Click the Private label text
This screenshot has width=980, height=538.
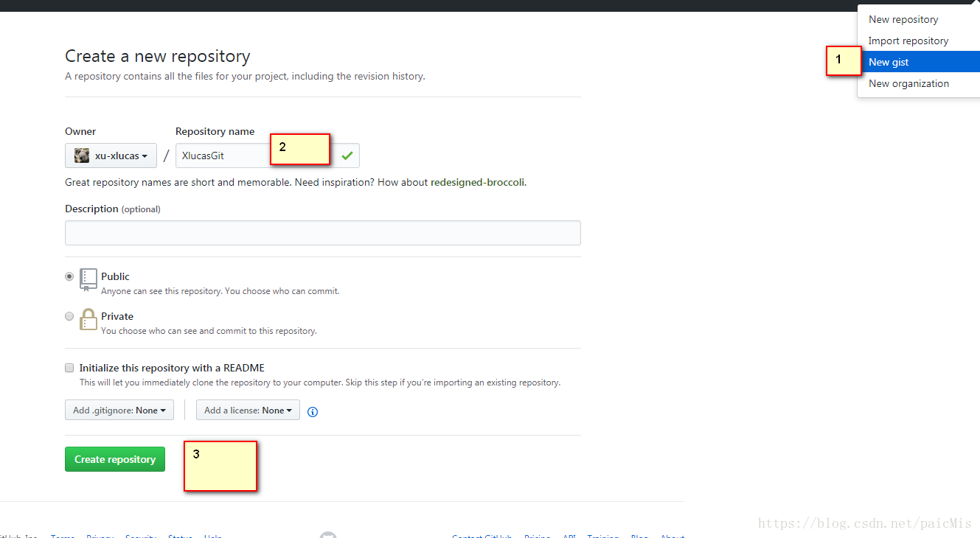pyautogui.click(x=117, y=316)
